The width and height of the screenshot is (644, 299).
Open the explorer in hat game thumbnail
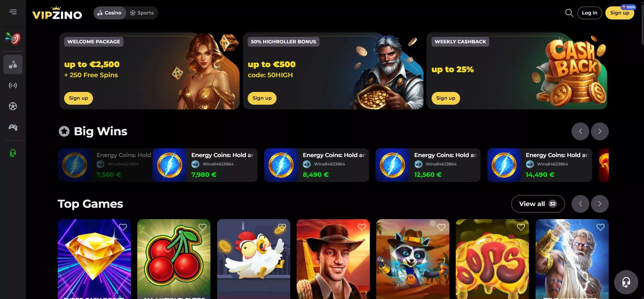[333, 259]
